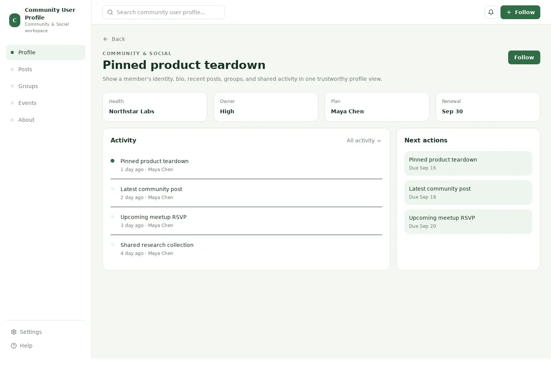Open Upcoming meetup RSVP in the Activity list
The image size is (551, 392).
pos(246,221)
